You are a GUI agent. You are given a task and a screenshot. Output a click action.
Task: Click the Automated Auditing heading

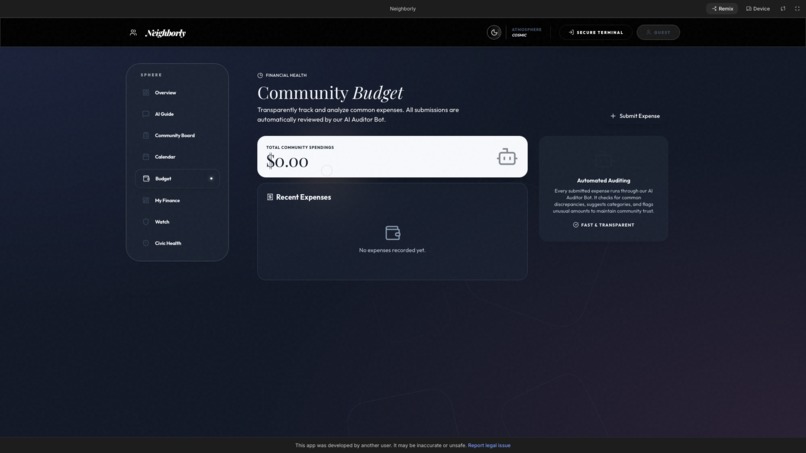pos(603,180)
